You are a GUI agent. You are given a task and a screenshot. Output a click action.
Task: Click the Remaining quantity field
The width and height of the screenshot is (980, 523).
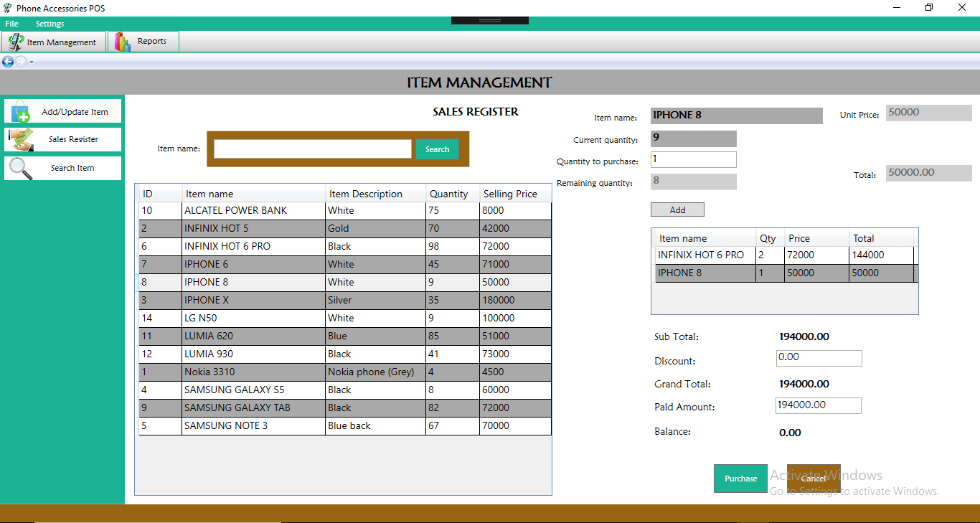(x=694, y=182)
